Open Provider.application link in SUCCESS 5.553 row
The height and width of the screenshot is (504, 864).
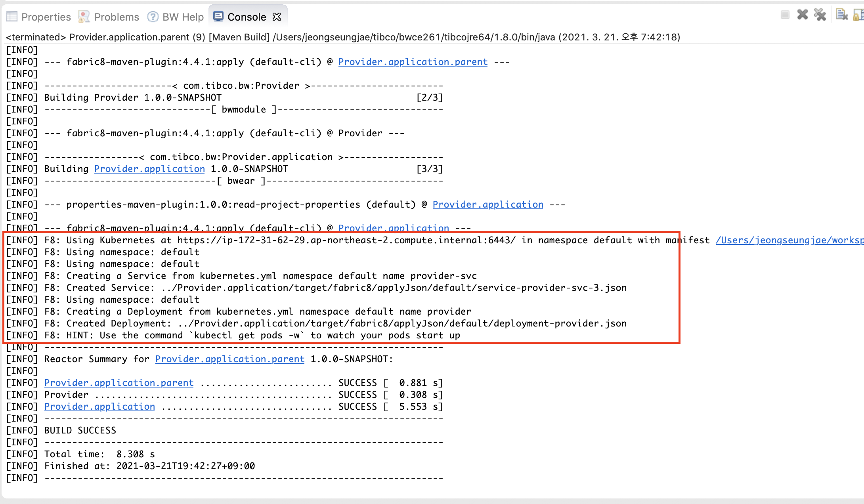[x=99, y=407]
